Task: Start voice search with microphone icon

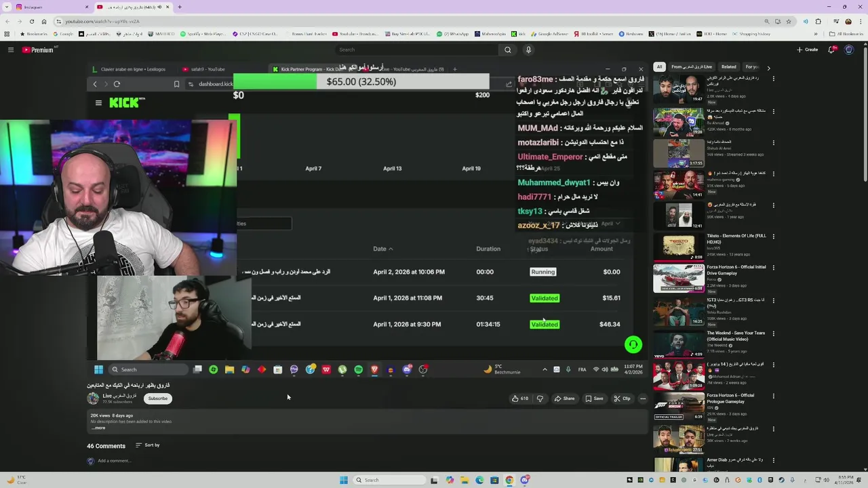Action: pos(528,49)
